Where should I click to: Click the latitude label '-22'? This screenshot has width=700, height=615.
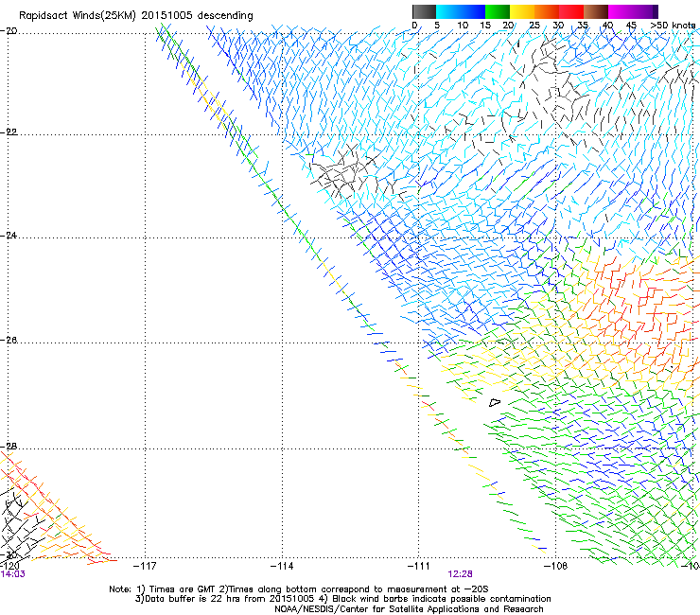pyautogui.click(x=9, y=132)
